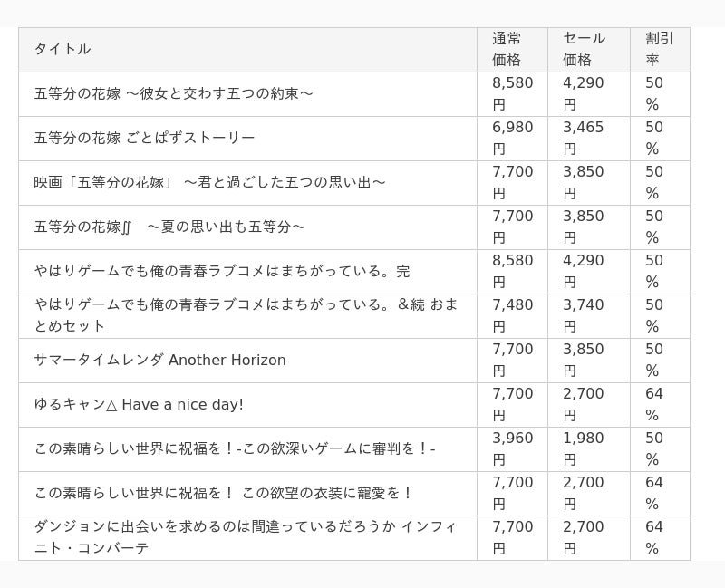
Task: Select the 五等分の花嫁 ごとぱずストーリー title
Action: 144,138
